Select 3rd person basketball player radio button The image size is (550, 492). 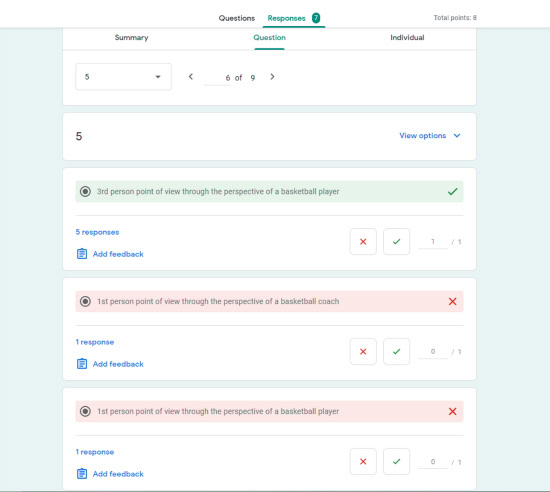click(85, 191)
